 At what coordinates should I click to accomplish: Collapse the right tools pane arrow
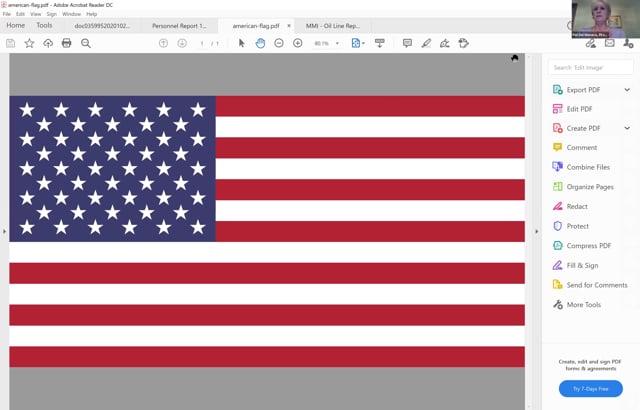(536, 231)
